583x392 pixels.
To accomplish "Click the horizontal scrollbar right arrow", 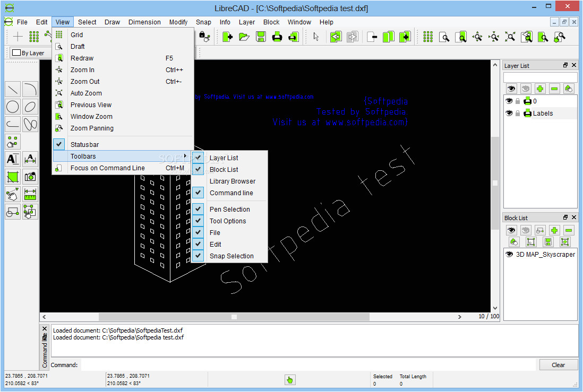I will [460, 317].
